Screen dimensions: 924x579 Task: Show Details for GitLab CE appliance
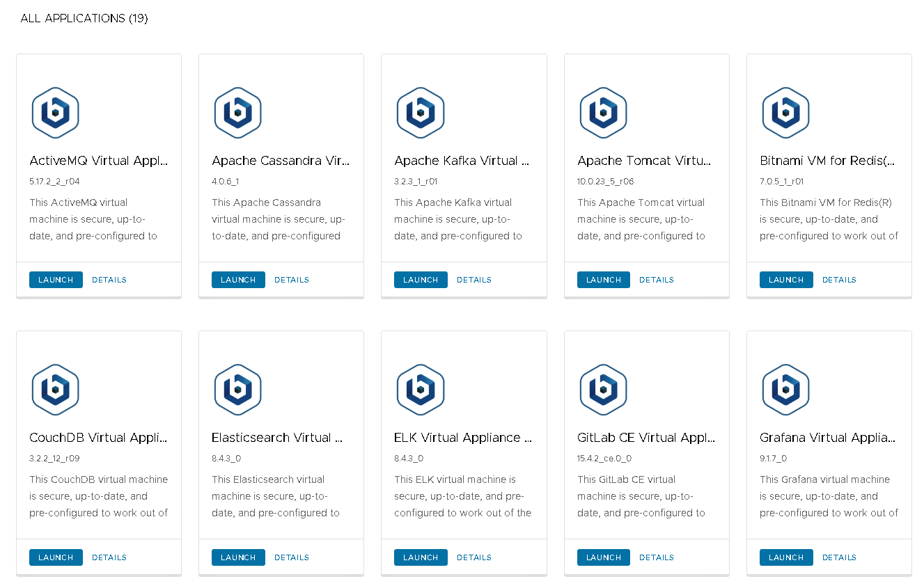click(x=657, y=557)
